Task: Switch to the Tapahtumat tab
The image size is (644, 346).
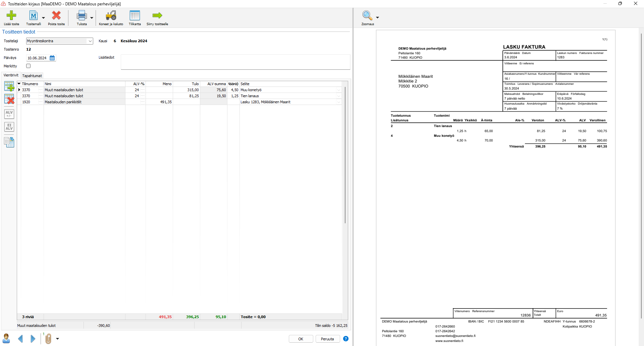Action: [x=32, y=76]
